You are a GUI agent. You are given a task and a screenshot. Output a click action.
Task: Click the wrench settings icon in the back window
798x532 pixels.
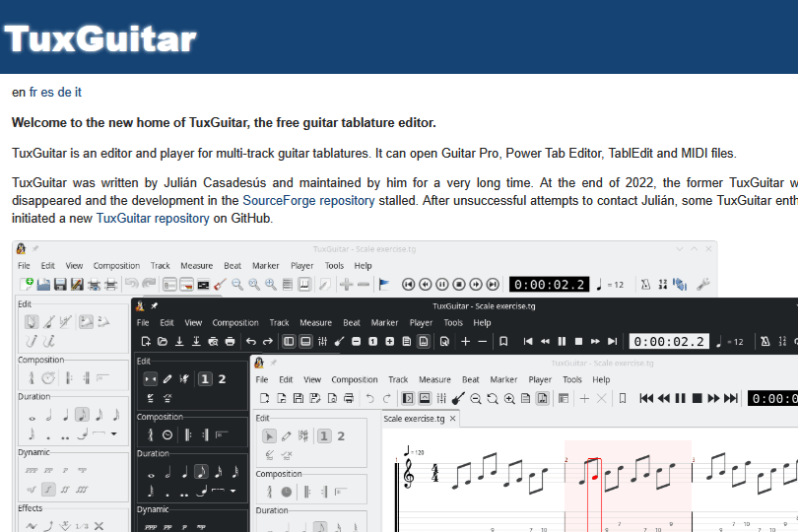coord(703,285)
